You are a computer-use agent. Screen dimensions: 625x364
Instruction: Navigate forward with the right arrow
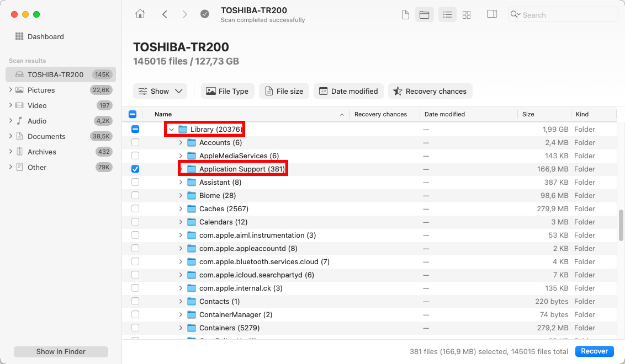[x=184, y=14]
